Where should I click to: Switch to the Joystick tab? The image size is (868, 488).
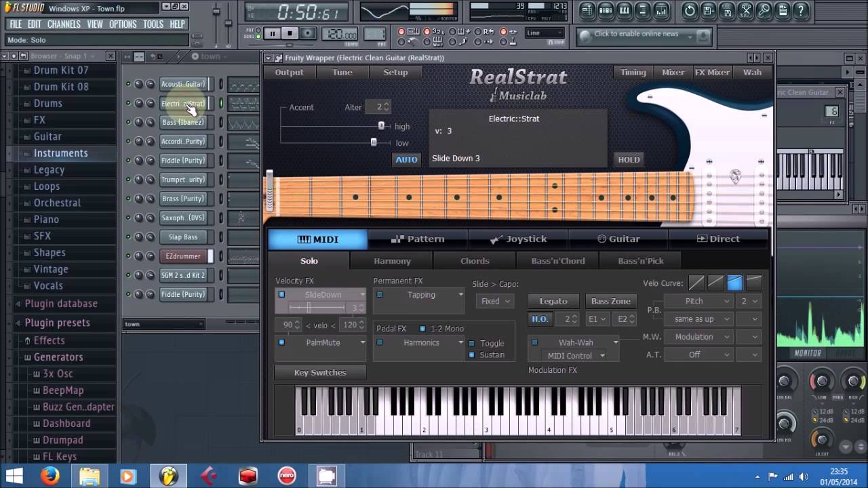[x=518, y=239]
